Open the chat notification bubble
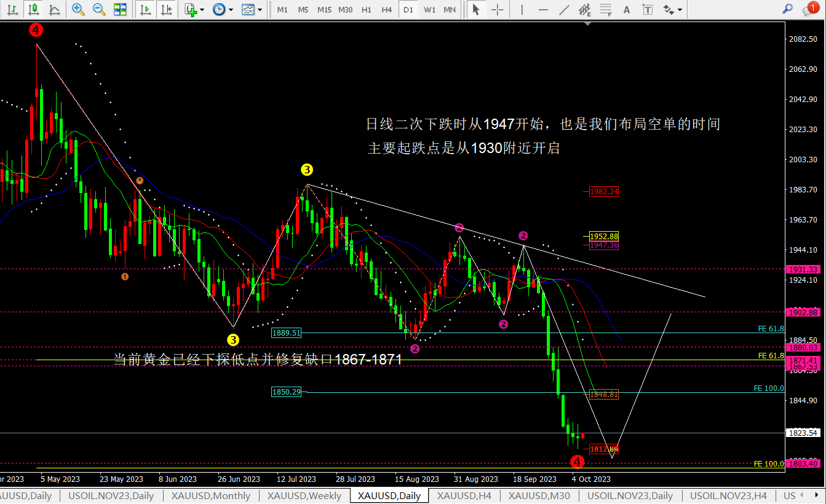Viewport: 826px width, 504px height. coord(811,9)
